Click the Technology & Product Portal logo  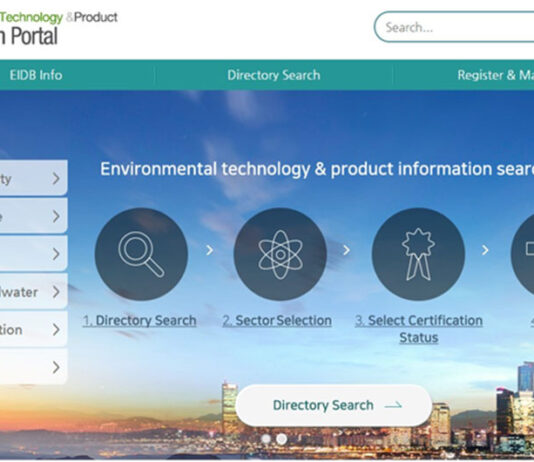pyautogui.click(x=59, y=28)
